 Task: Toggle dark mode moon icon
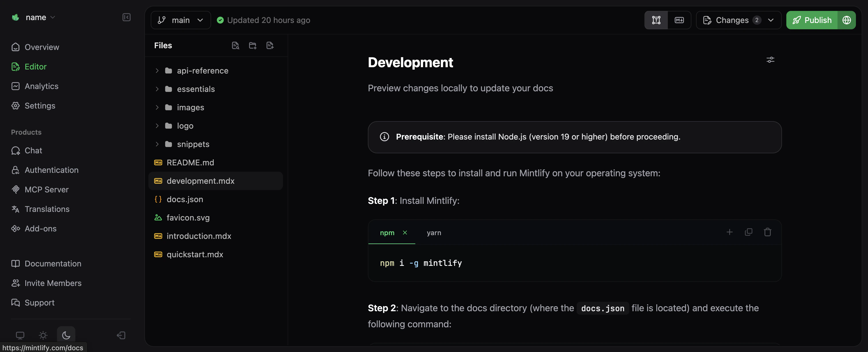(66, 335)
